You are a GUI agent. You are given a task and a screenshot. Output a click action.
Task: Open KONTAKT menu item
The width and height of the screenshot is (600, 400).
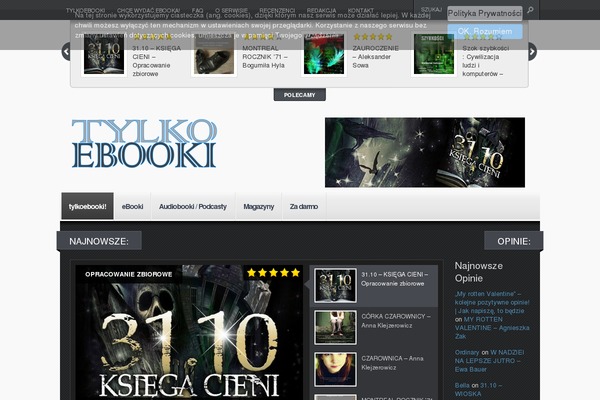361,10
